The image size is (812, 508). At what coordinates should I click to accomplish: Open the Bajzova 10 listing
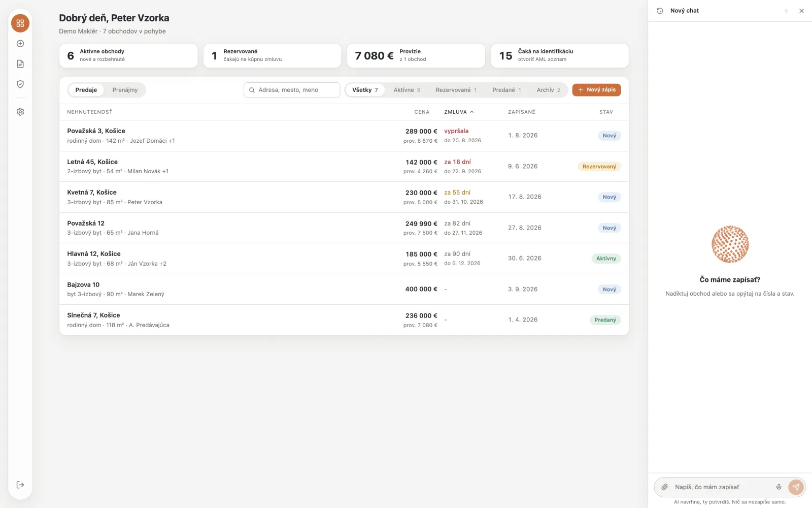coord(344,290)
